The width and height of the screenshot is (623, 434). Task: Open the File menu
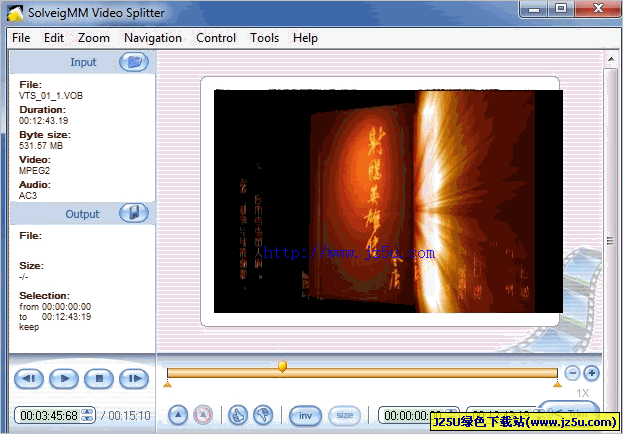[x=21, y=38]
